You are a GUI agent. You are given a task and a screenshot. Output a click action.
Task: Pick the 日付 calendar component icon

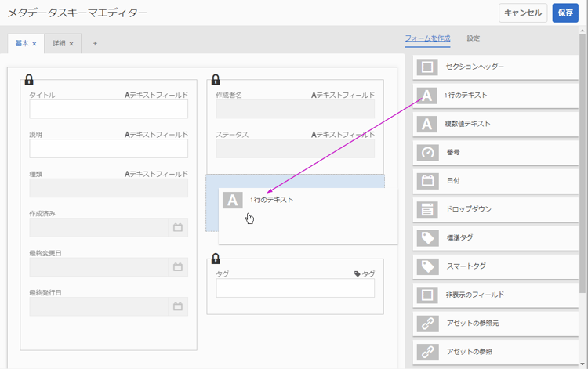pyautogui.click(x=427, y=181)
